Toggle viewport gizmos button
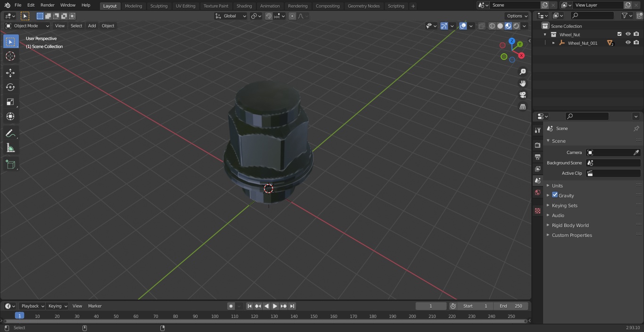The image size is (644, 332). 444,26
